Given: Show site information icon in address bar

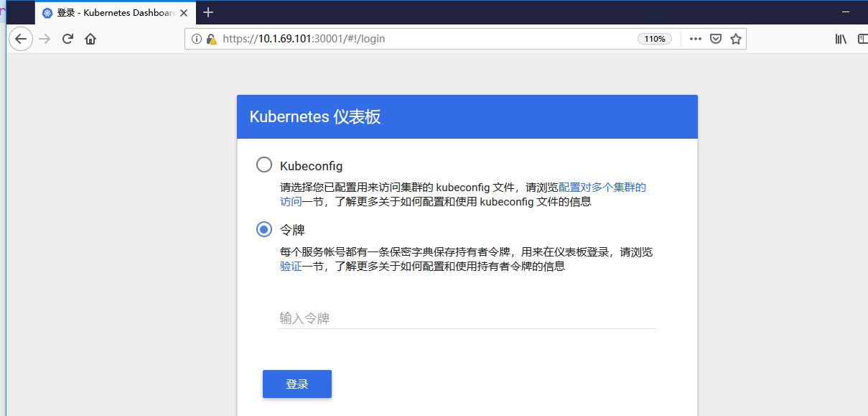Looking at the screenshot, I should pyautogui.click(x=197, y=39).
